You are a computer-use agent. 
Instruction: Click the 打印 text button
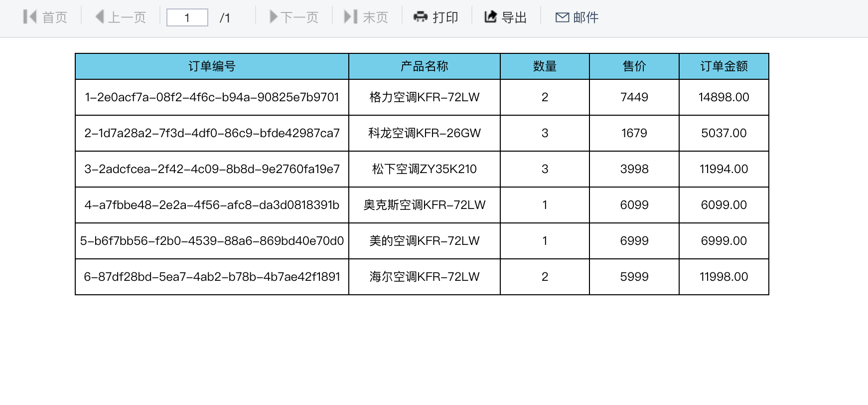[x=445, y=17]
